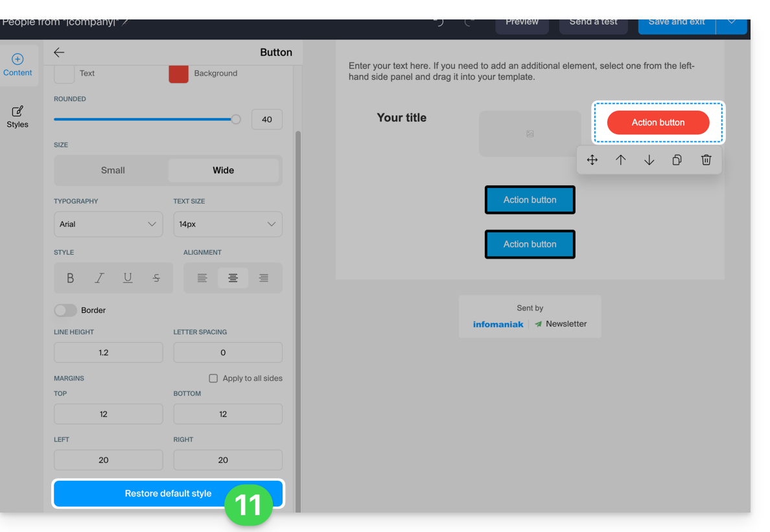Pick the red Background color swatch
Image resolution: width=770 pixels, height=532 pixels.
click(x=178, y=73)
